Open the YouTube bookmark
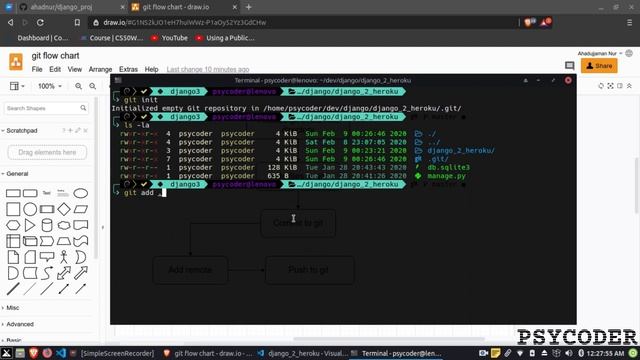 coord(169,38)
